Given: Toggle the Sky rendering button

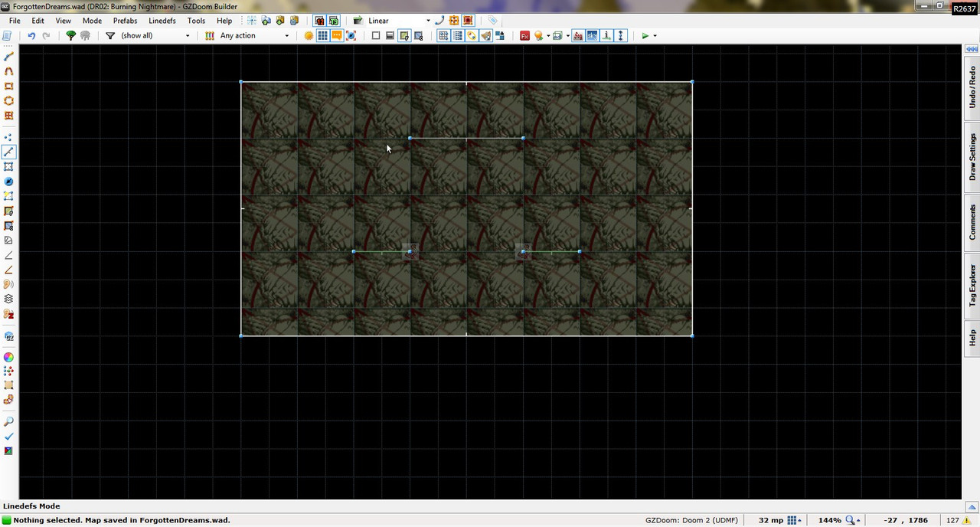Looking at the screenshot, I should (593, 36).
